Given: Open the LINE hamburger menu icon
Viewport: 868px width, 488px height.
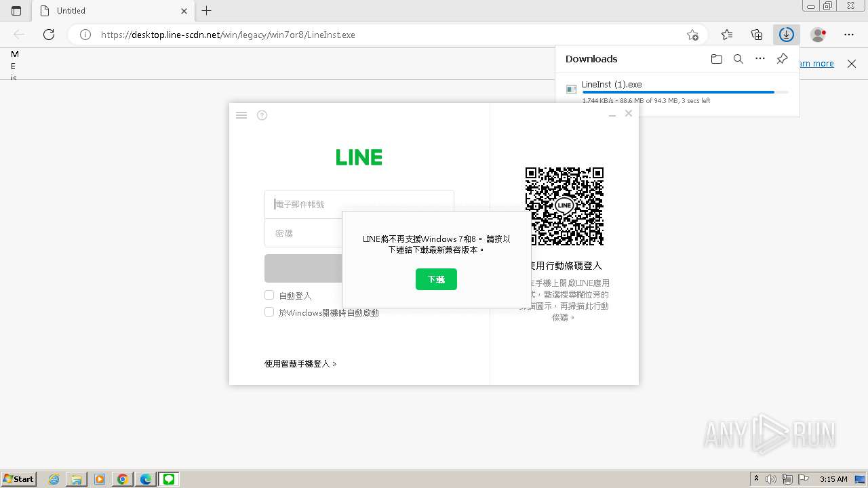Looking at the screenshot, I should [x=241, y=115].
